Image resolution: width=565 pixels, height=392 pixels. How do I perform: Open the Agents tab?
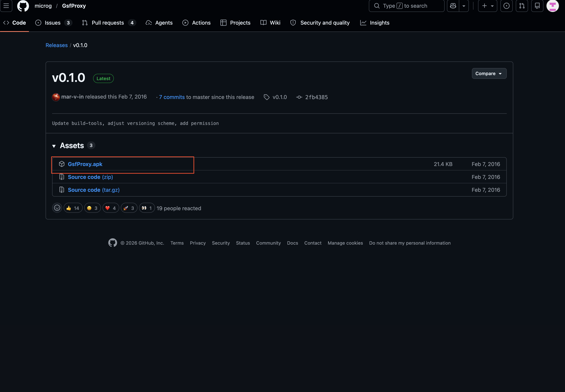[x=159, y=23]
